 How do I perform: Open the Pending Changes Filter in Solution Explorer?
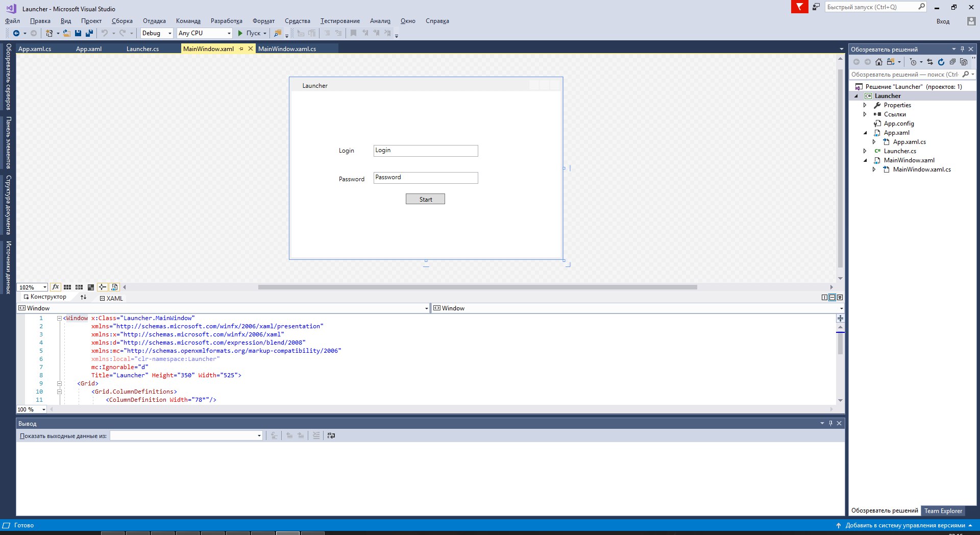click(913, 62)
